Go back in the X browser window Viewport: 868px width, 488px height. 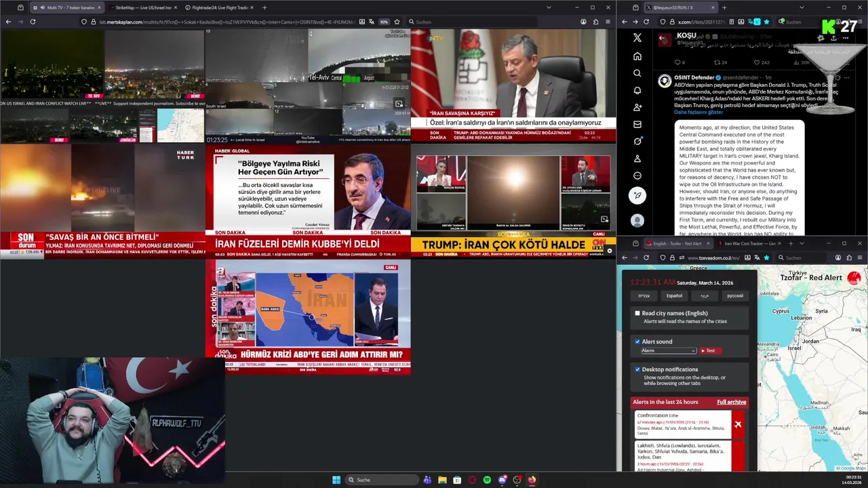[625, 22]
